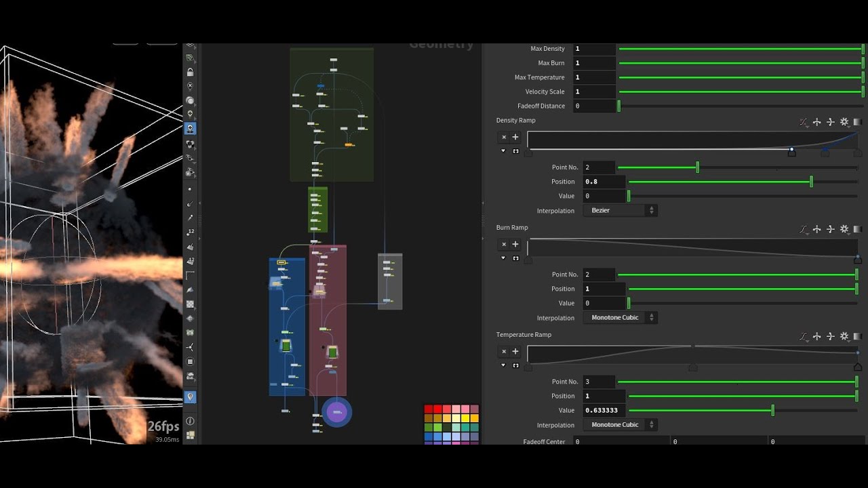Open Density Ramp gear settings menu
Screen dimensions: 868x488
pos(844,122)
